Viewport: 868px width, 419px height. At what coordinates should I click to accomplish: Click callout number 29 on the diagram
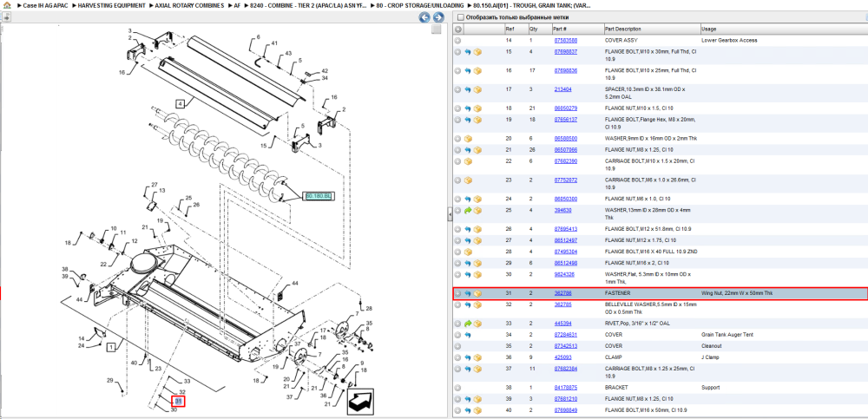(x=109, y=380)
